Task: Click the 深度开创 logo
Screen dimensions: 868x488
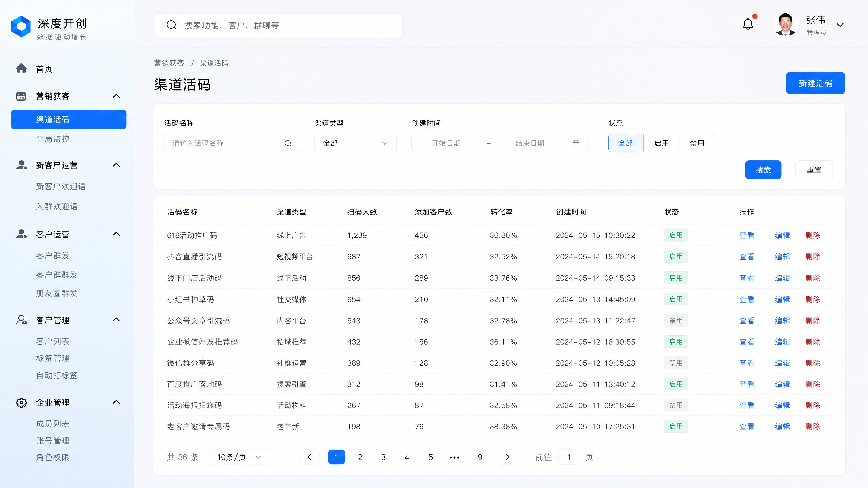Action: [x=21, y=26]
